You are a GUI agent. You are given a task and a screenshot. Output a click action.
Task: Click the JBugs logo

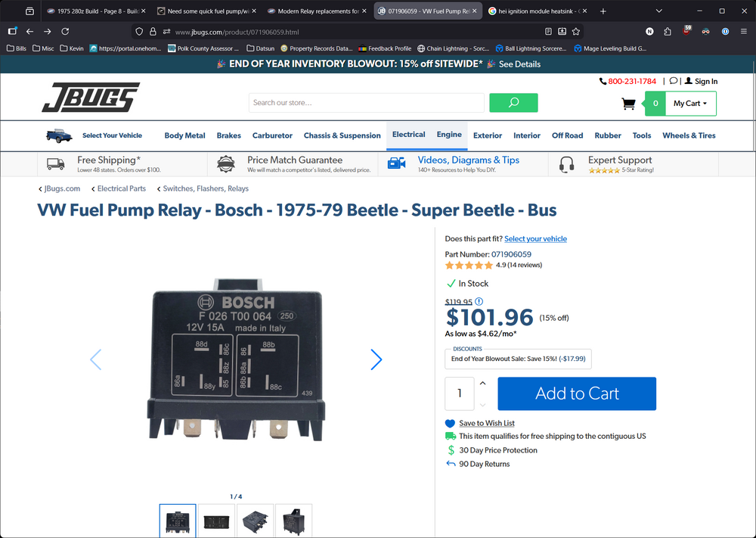click(x=91, y=98)
